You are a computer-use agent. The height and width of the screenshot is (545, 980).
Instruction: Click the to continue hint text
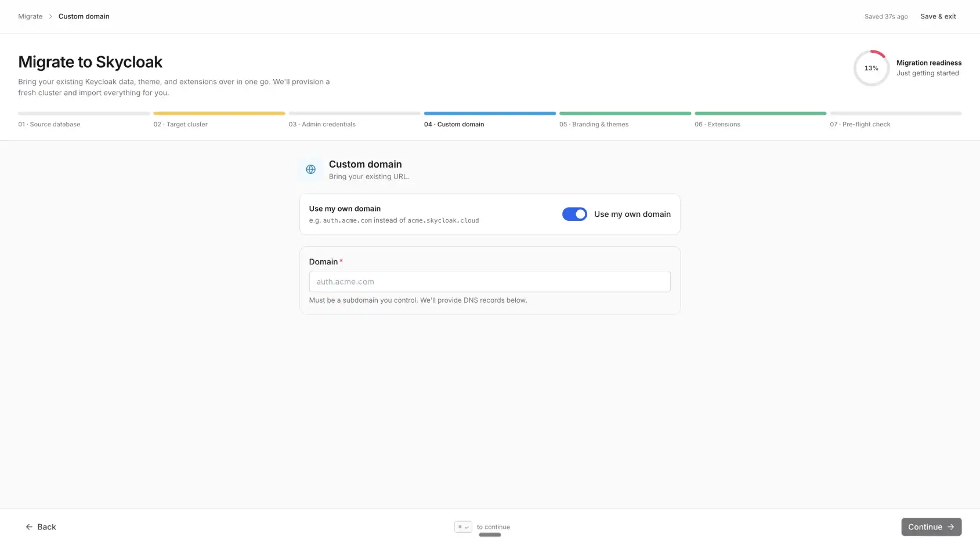click(493, 527)
